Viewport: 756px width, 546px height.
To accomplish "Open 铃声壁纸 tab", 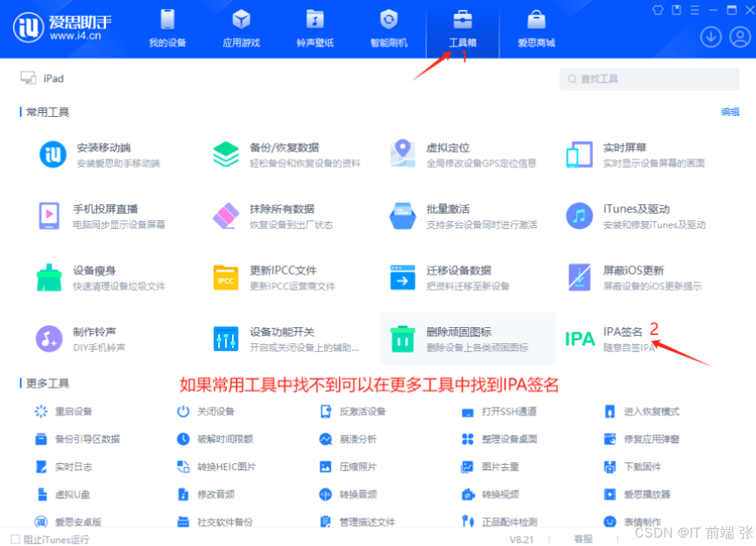I will point(315,29).
